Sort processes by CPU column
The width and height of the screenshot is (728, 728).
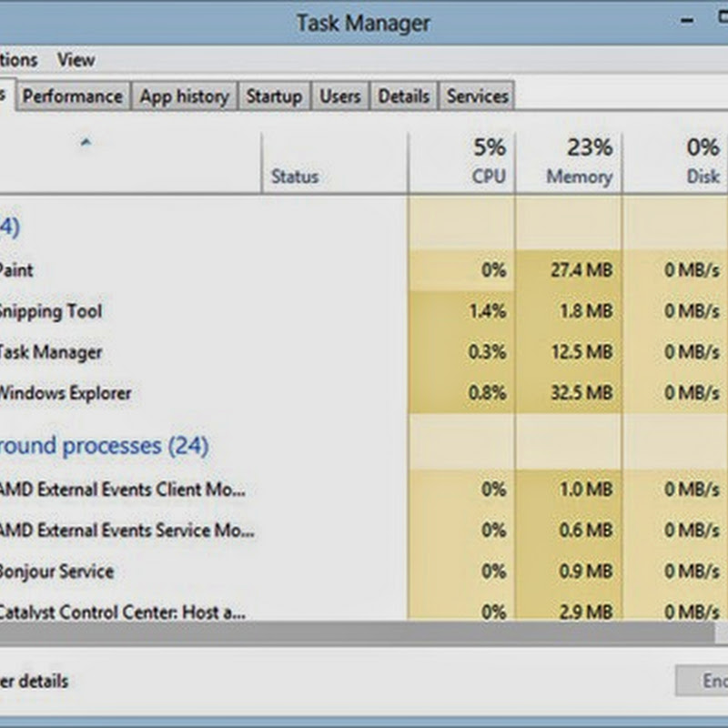click(x=462, y=162)
